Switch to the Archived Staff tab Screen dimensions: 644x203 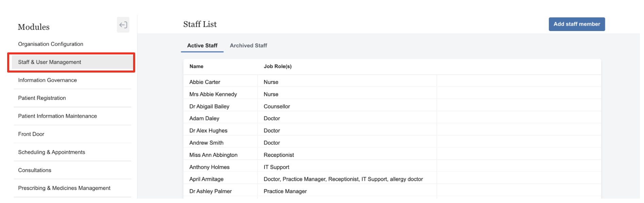coord(248,46)
